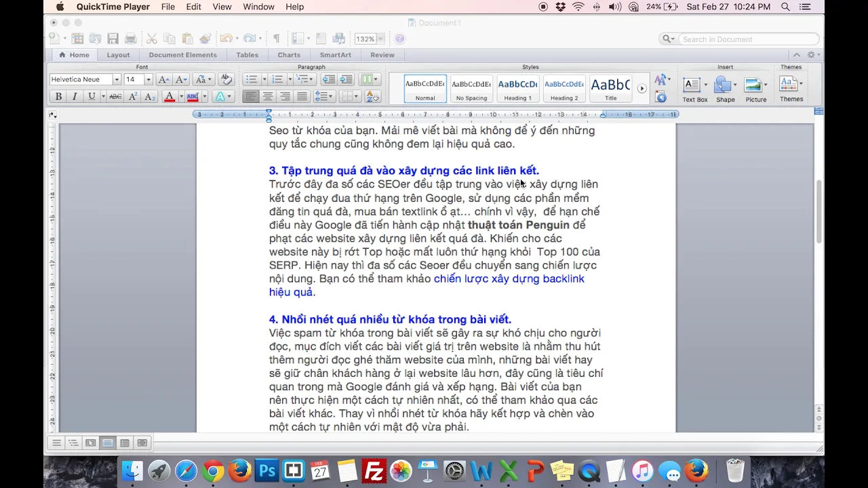Select the red font color swatch

click(170, 97)
